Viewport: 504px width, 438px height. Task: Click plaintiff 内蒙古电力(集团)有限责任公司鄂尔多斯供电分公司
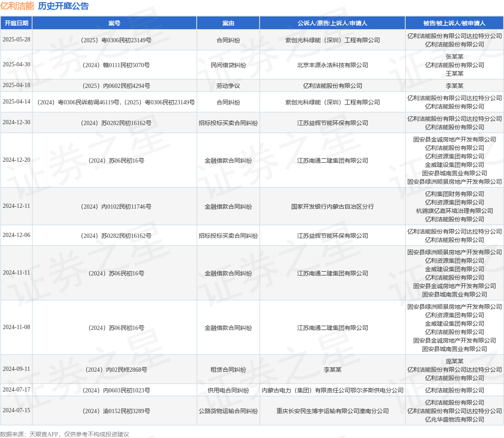(332, 390)
